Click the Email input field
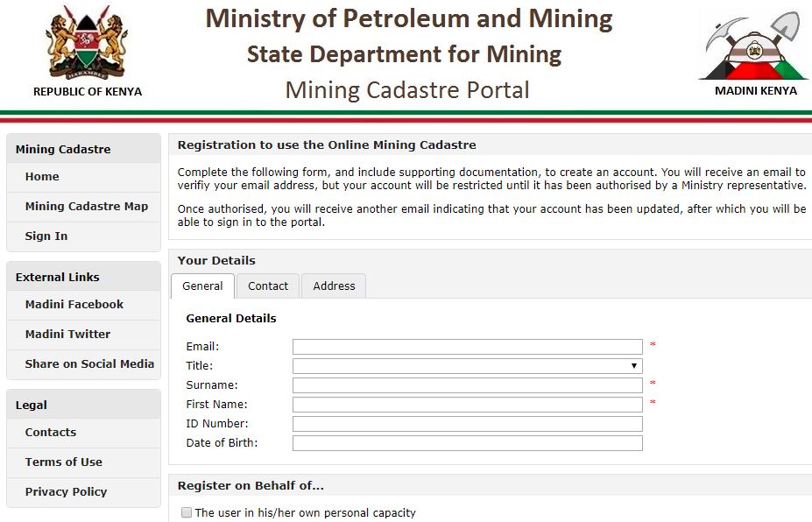This screenshot has width=812, height=522. [x=467, y=347]
